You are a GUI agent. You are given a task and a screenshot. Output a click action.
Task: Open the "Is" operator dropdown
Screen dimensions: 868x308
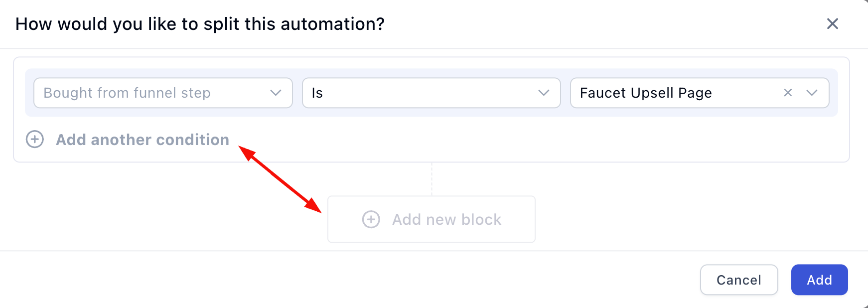point(419,93)
